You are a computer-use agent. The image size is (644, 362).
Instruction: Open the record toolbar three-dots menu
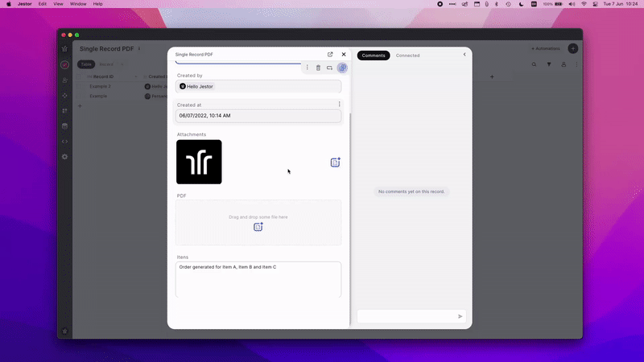click(x=308, y=68)
